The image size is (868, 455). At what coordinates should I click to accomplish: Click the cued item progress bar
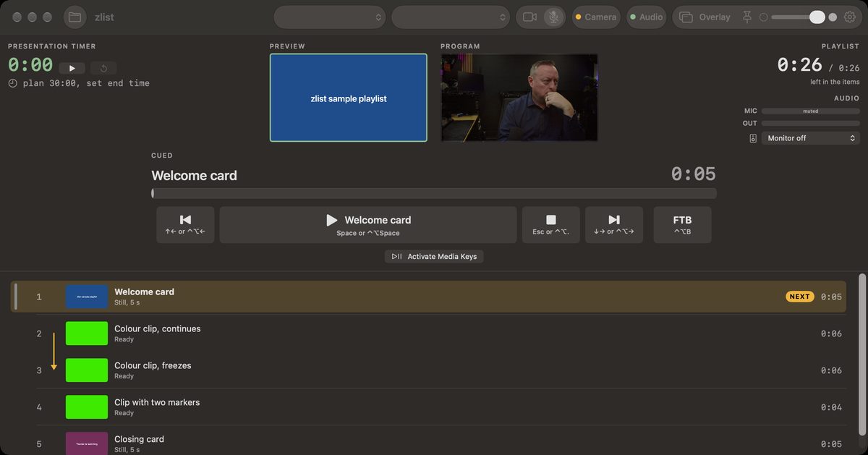434,193
